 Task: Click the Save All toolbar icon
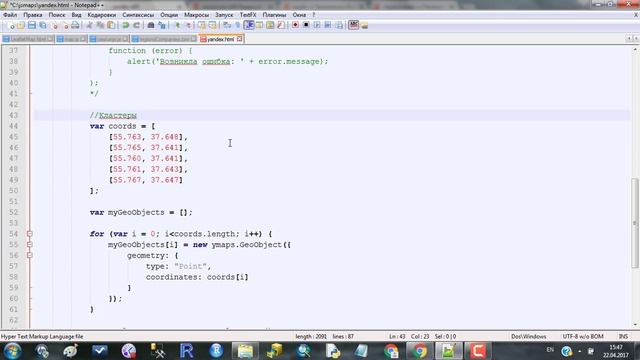point(43,25)
